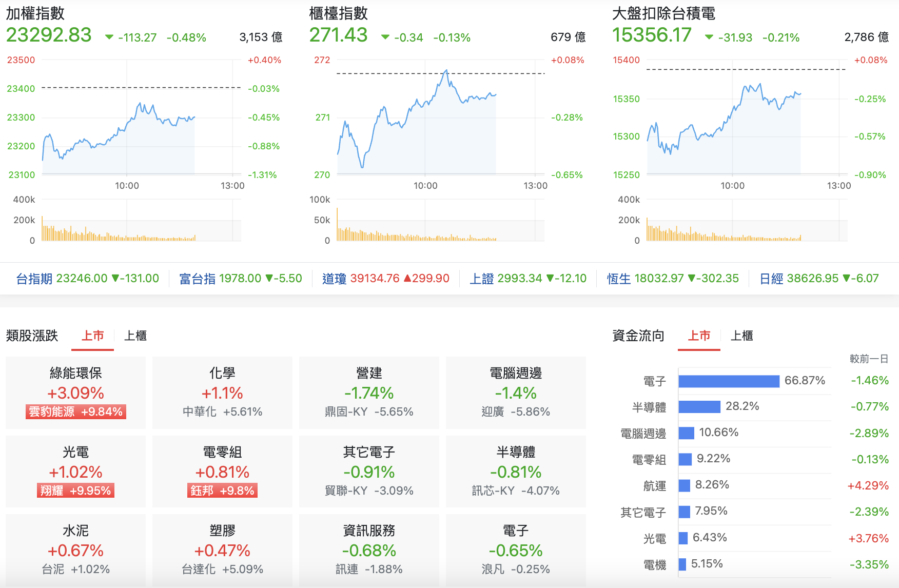
Task: Open the 其它電子 sector card
Action: tap(369, 472)
